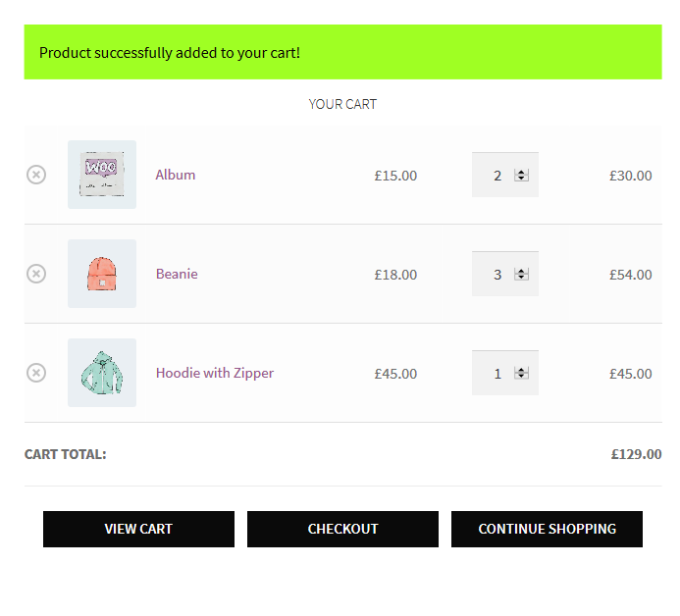Decrease Hoodie with Zipper quantity arrow
This screenshot has width=680, height=616.
(521, 376)
